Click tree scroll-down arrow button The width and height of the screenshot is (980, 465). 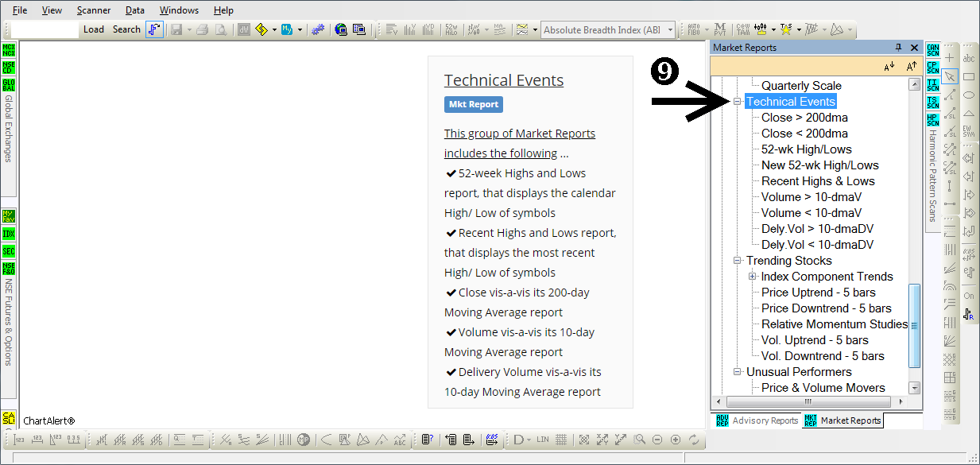pyautogui.click(x=914, y=388)
